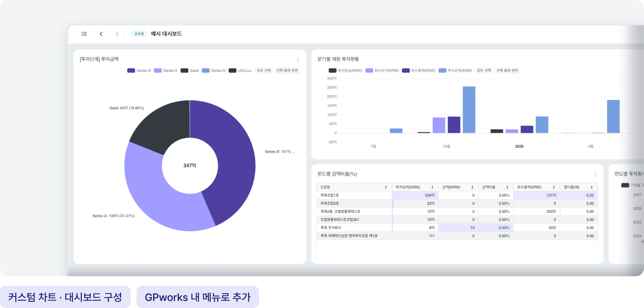Sort table by 멀티플(배) column arrows
Viewport: 644px width, 308px height.
(591, 187)
